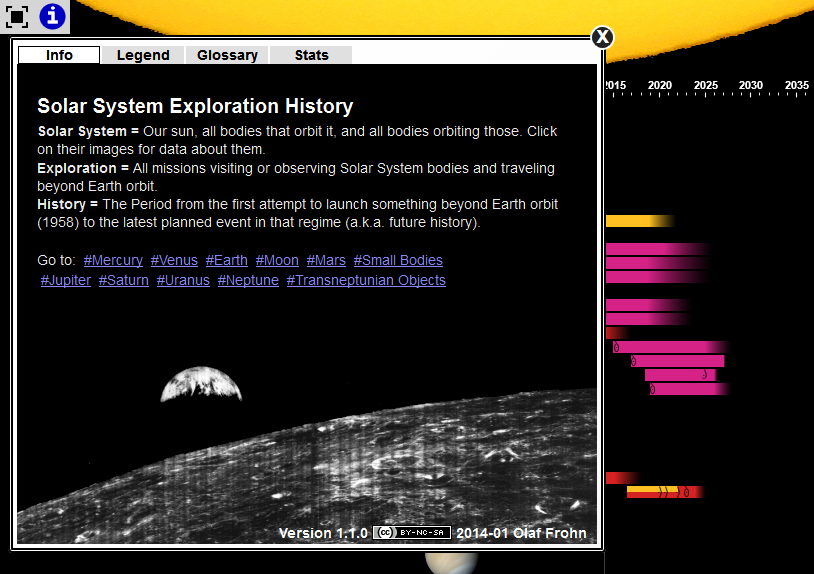Go to #Neptune link
Image resolution: width=814 pixels, height=574 pixels.
(x=248, y=280)
